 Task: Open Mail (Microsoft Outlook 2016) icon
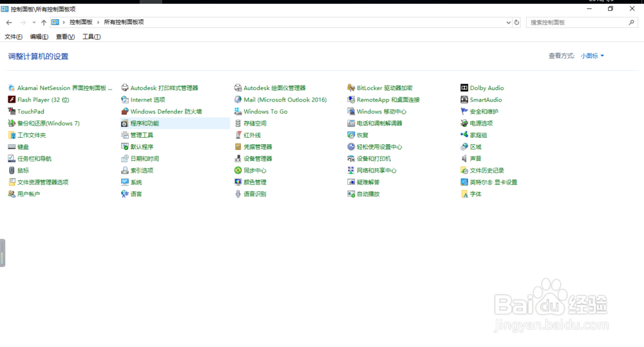click(x=238, y=100)
